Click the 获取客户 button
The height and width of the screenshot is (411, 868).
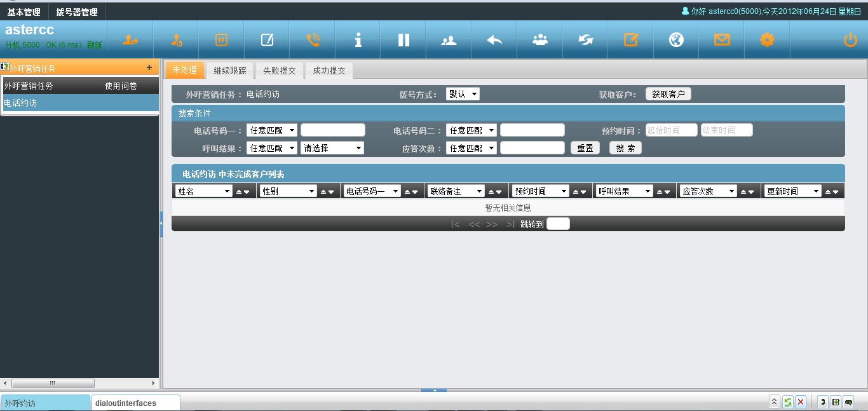[x=668, y=94]
